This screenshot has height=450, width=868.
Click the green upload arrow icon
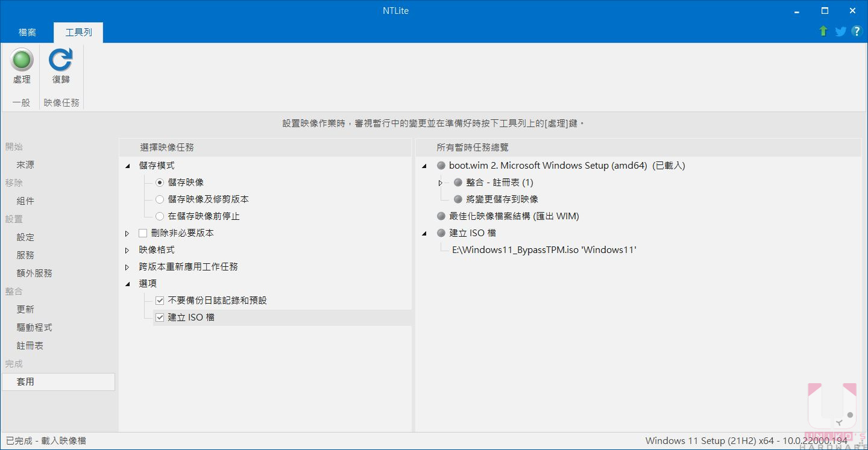click(x=823, y=31)
